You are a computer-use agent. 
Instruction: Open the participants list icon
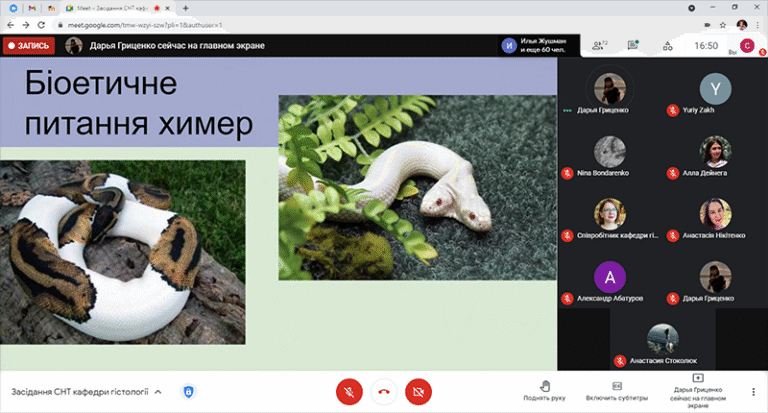pyautogui.click(x=599, y=45)
